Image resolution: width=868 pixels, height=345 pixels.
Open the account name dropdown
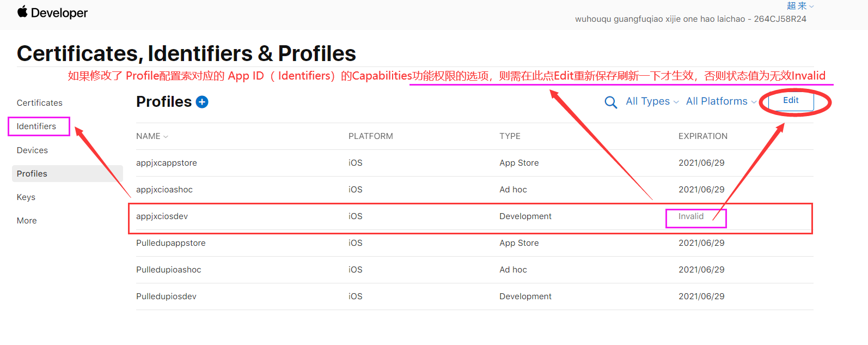coord(800,6)
